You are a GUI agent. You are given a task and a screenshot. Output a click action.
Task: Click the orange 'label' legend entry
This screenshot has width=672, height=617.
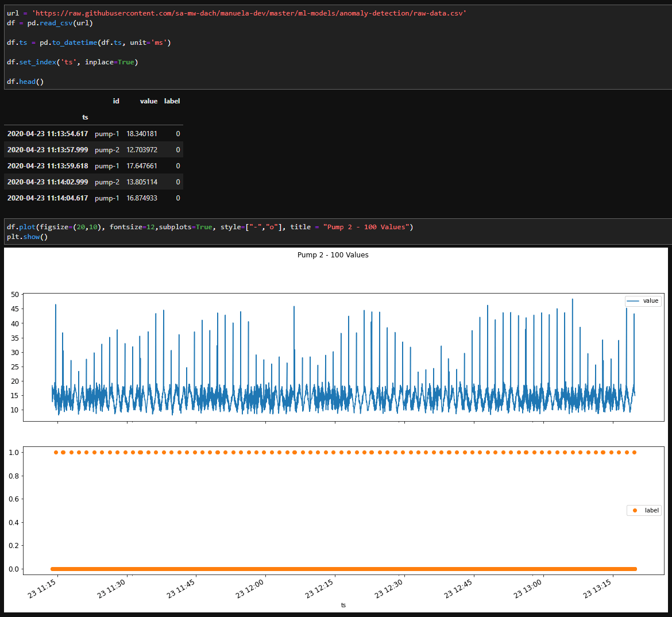[x=644, y=510]
